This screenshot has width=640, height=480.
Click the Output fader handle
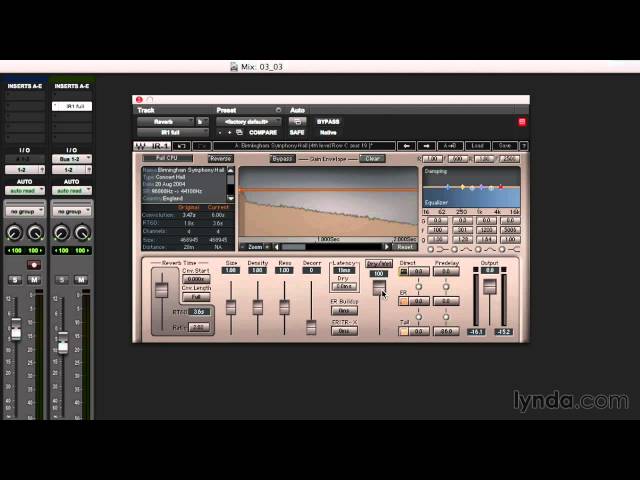(489, 287)
